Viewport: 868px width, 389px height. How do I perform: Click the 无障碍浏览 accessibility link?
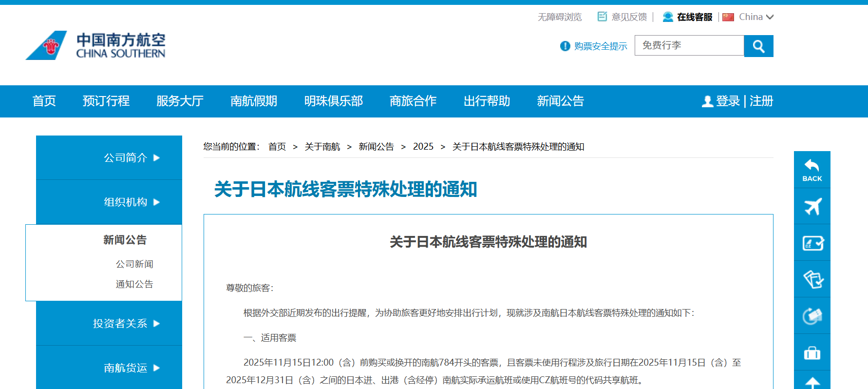[x=560, y=17]
